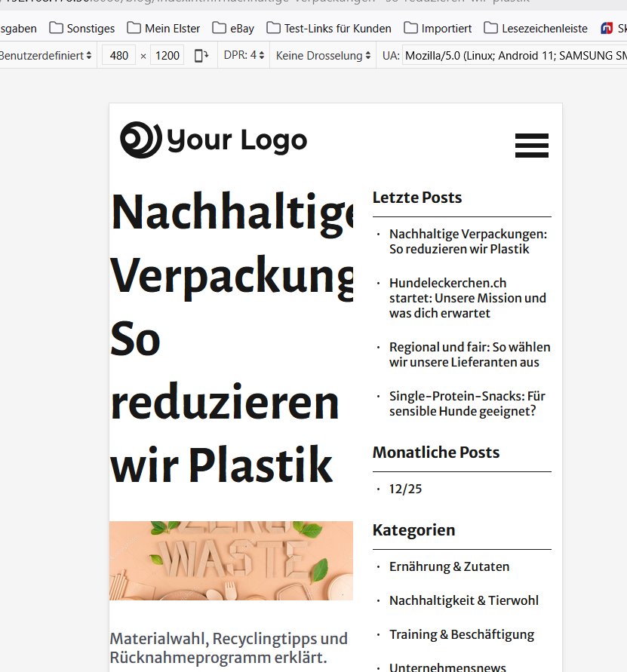The height and width of the screenshot is (672, 627).
Task: Click the viewport width field showing 480
Action: coord(118,56)
